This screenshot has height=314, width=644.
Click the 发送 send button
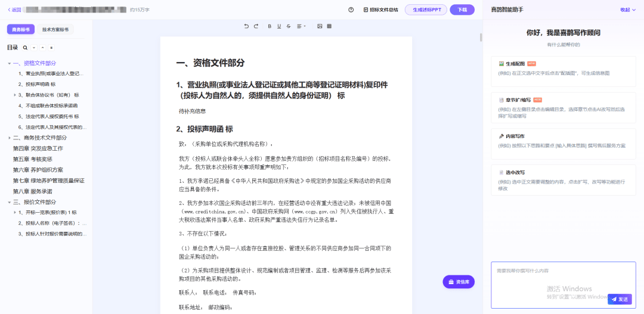(x=620, y=299)
